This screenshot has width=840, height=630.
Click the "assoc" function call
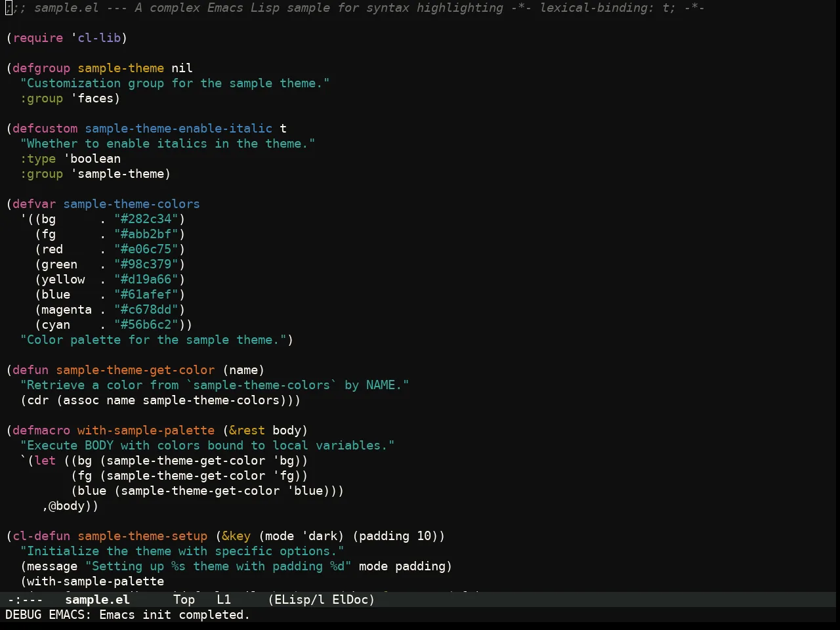click(x=81, y=400)
